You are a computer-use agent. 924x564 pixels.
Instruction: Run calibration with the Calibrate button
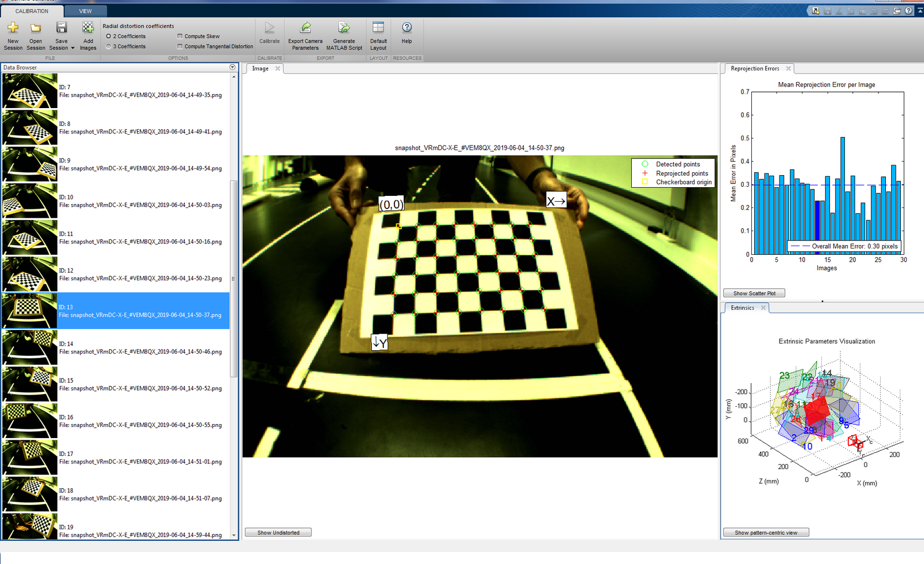click(269, 29)
